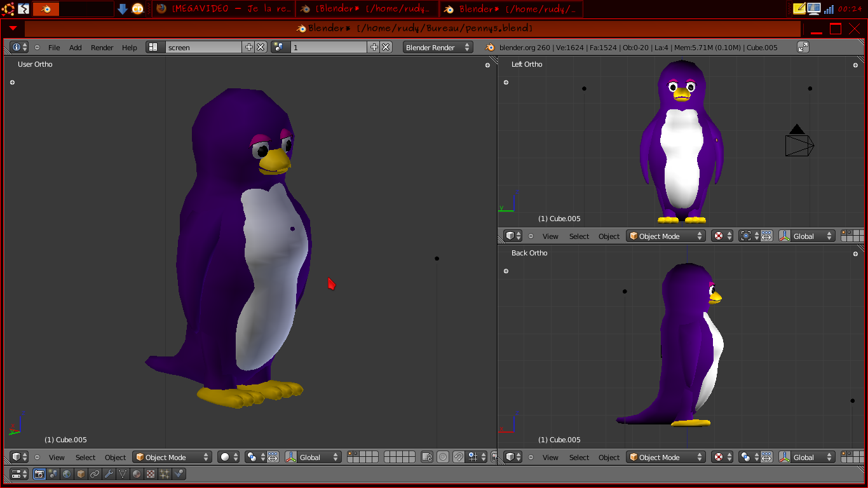Click the Material properties sphere icon
The width and height of the screenshot is (868, 488).
(137, 474)
